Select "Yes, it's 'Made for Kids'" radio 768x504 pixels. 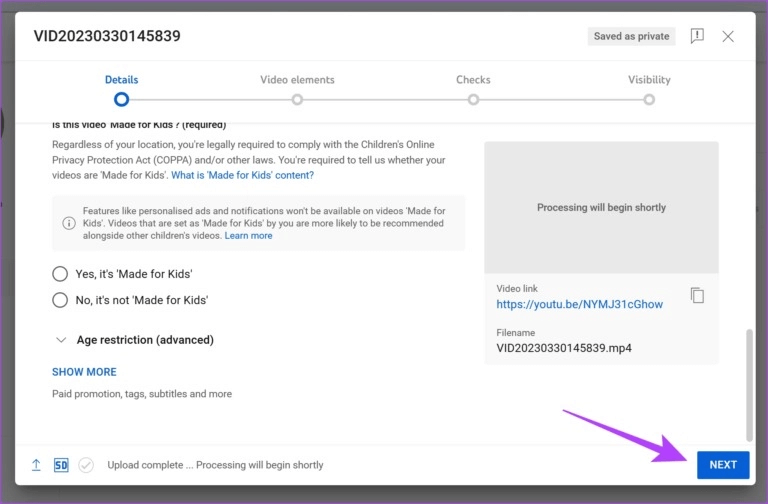60,274
